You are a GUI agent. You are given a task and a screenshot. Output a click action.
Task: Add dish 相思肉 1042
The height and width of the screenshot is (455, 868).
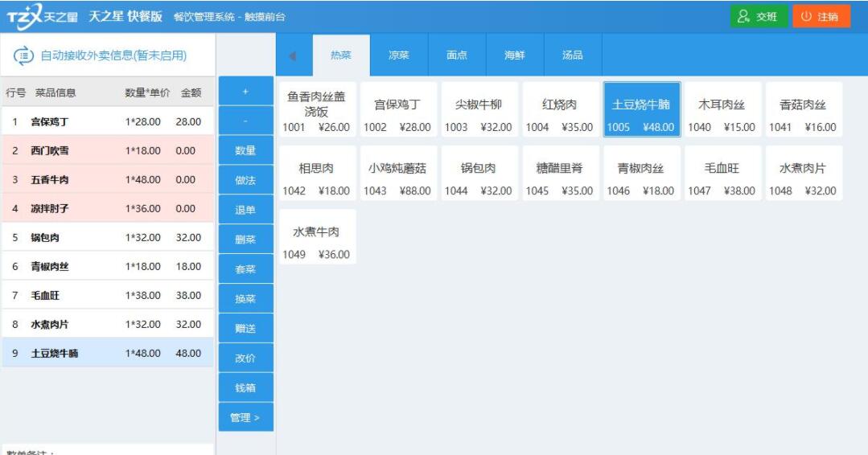[317, 173]
